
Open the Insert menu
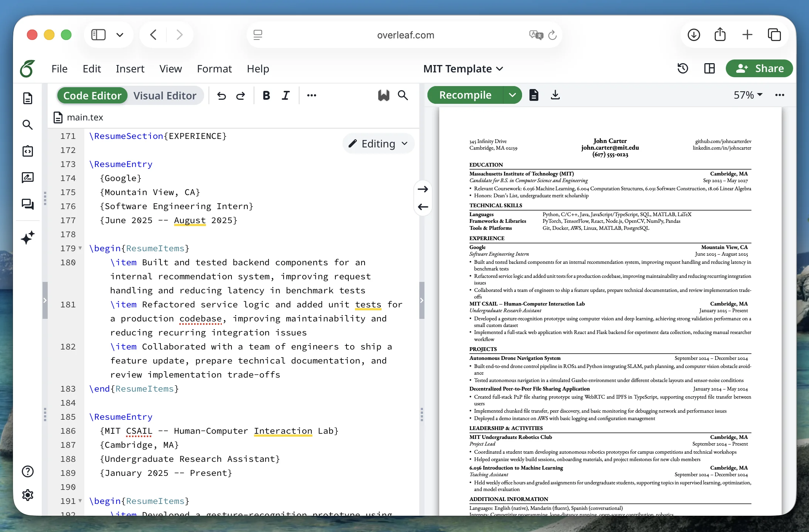click(x=130, y=69)
